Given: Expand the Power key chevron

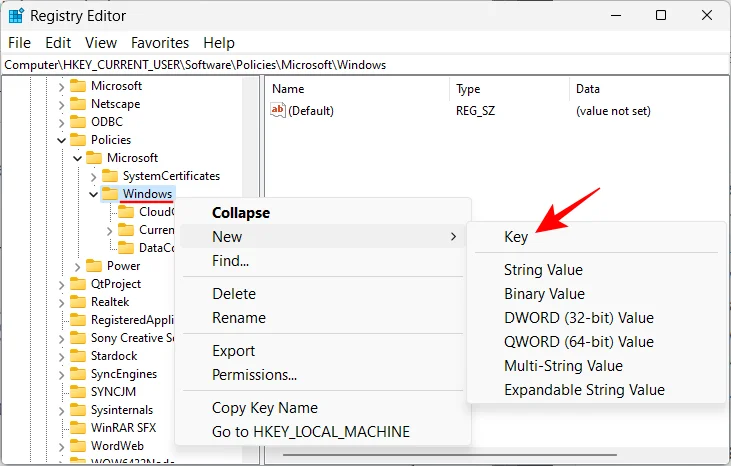Looking at the screenshot, I should (77, 267).
